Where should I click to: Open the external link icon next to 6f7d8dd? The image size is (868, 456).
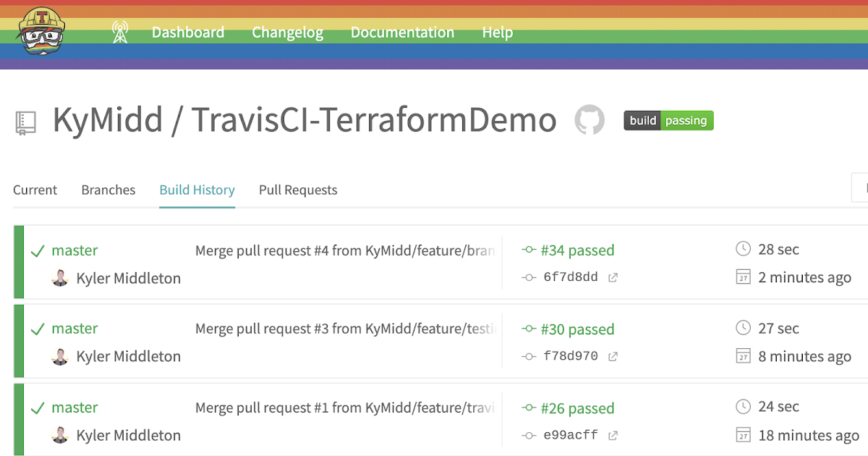(612, 276)
